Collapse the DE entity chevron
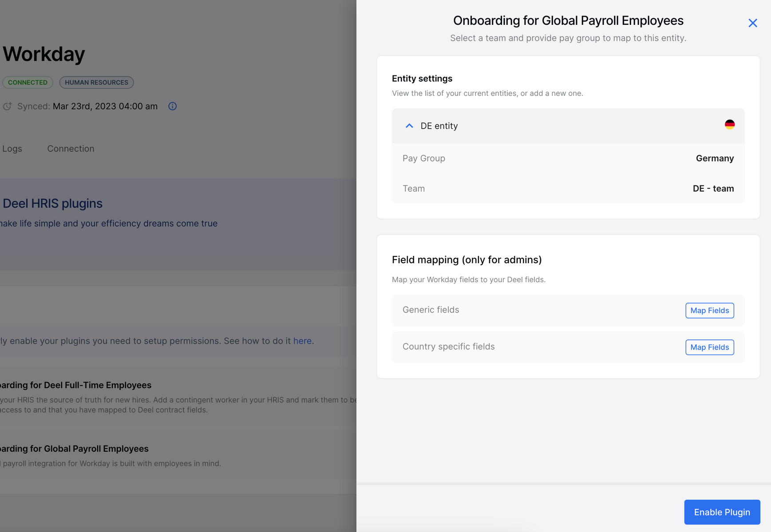 (x=409, y=126)
